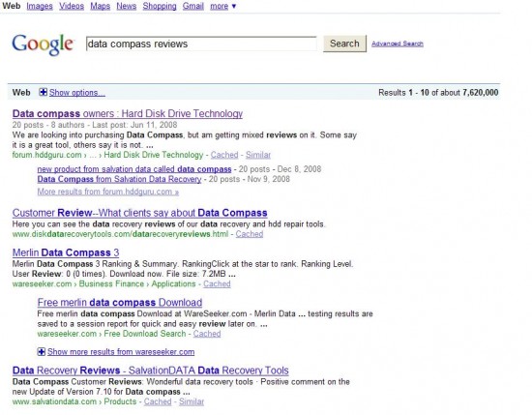The image size is (532, 415).
Task: Click the Google logo
Action: [x=43, y=44]
